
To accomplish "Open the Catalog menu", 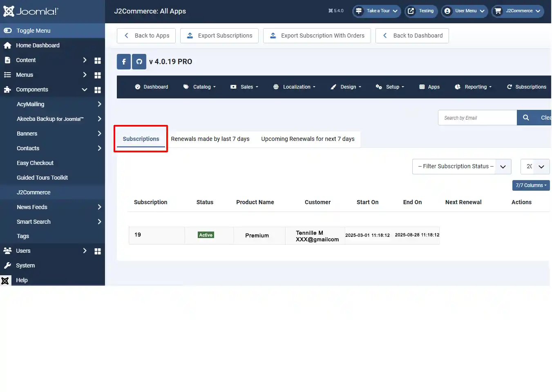I will [199, 87].
